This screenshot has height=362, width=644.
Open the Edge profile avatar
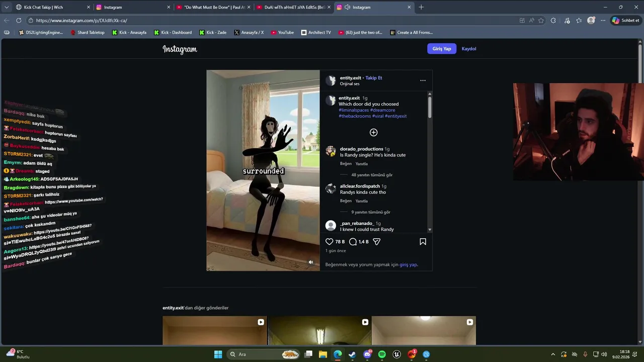click(591, 21)
